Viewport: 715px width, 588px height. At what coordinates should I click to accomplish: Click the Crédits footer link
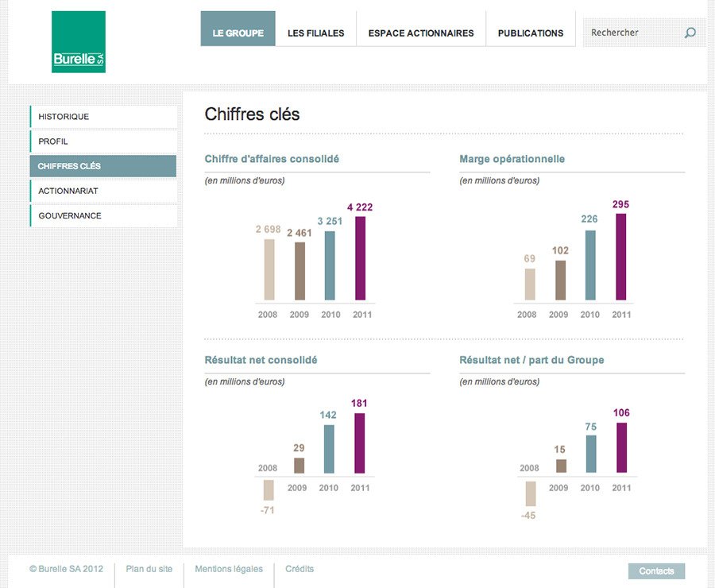coord(300,569)
